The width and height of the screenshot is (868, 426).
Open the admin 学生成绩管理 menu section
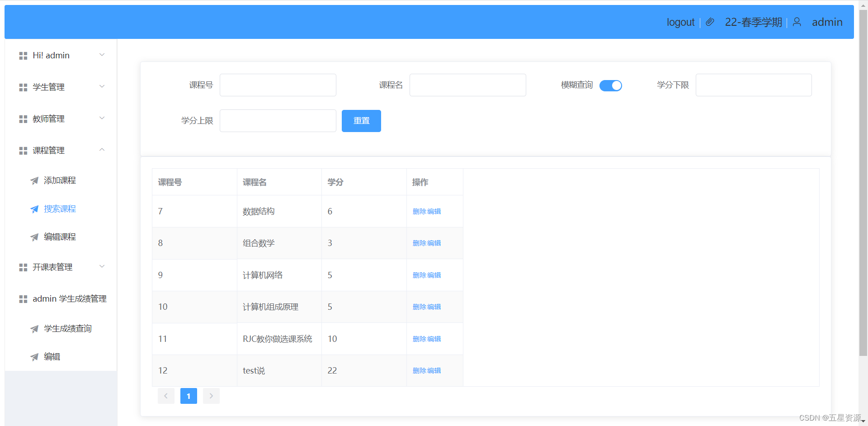tap(61, 298)
